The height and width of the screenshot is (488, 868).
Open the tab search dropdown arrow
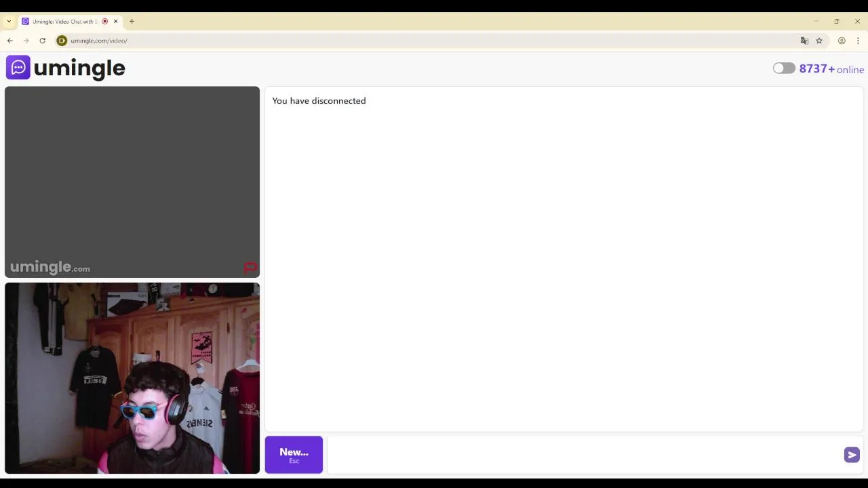coord(9,22)
